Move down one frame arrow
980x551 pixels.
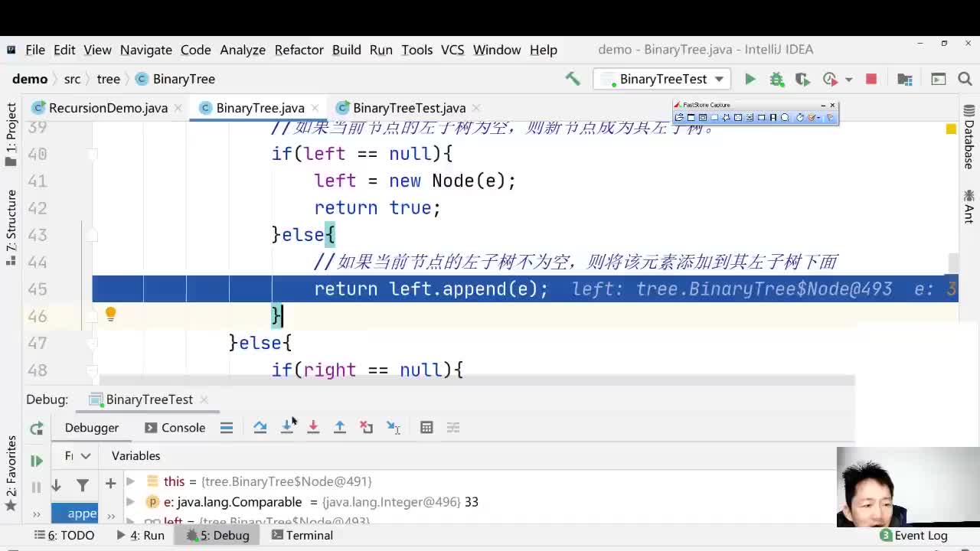point(56,485)
